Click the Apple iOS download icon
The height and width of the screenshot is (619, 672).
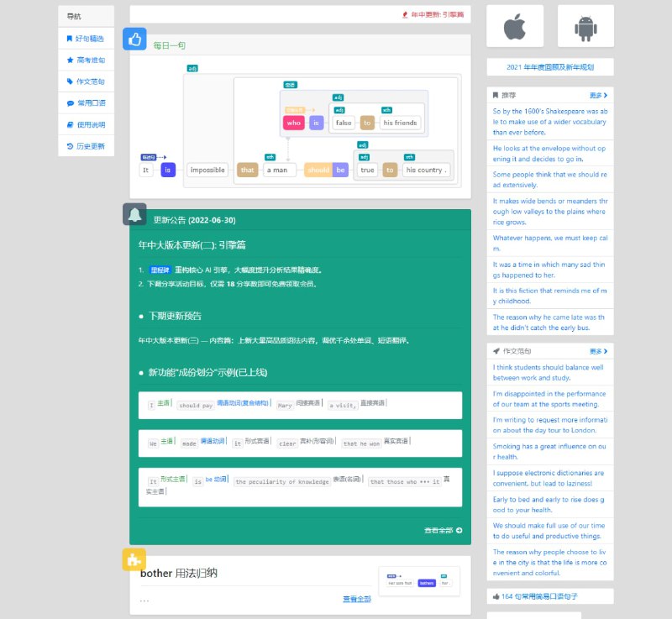[x=514, y=25]
